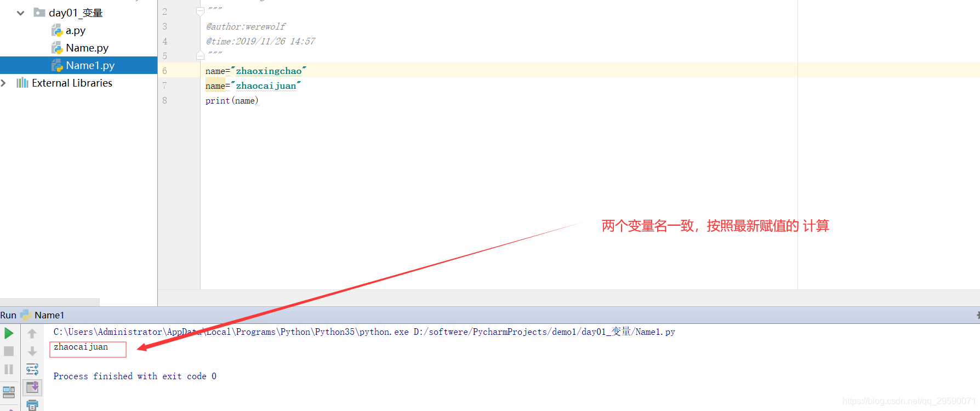Open the a.py file

pyautogui.click(x=76, y=31)
